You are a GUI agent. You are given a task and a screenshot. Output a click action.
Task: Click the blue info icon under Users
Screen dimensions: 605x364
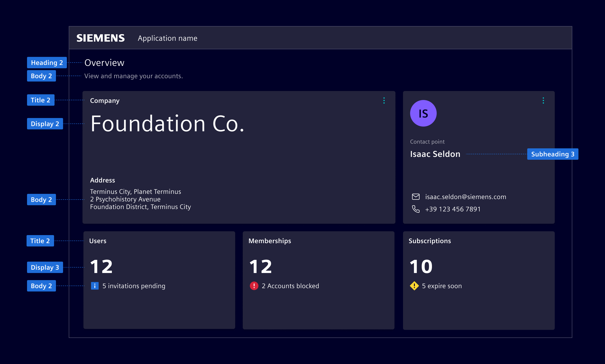pos(95,286)
